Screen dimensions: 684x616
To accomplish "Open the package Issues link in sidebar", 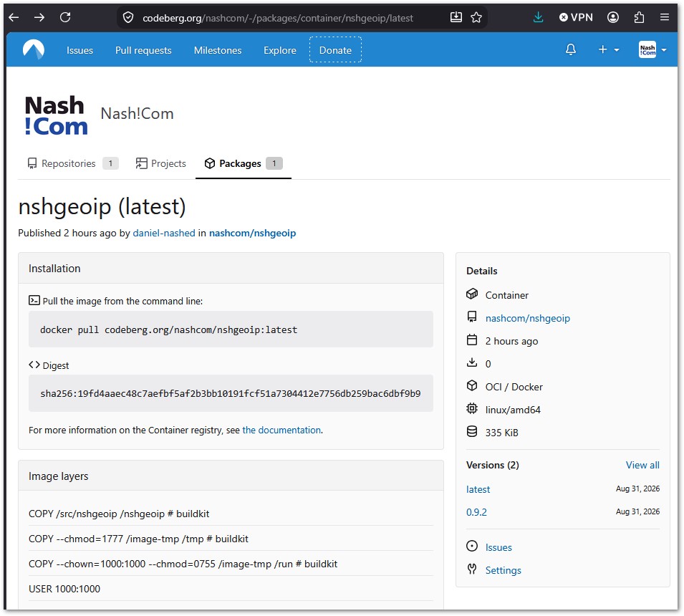I will point(498,547).
